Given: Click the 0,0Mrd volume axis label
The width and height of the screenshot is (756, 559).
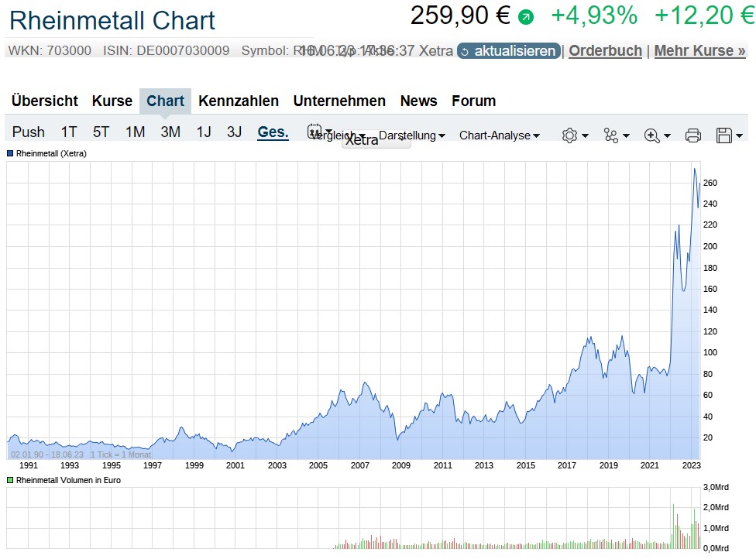Looking at the screenshot, I should 716,548.
